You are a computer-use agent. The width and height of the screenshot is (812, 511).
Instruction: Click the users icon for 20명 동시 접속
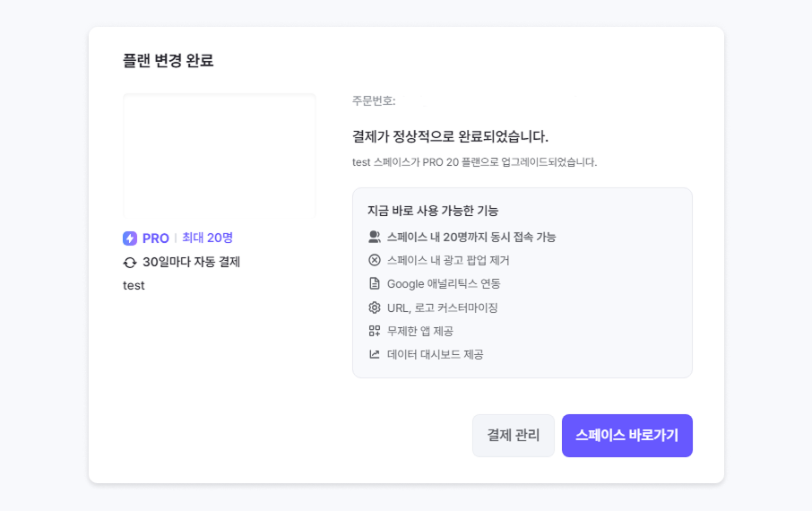(x=375, y=237)
